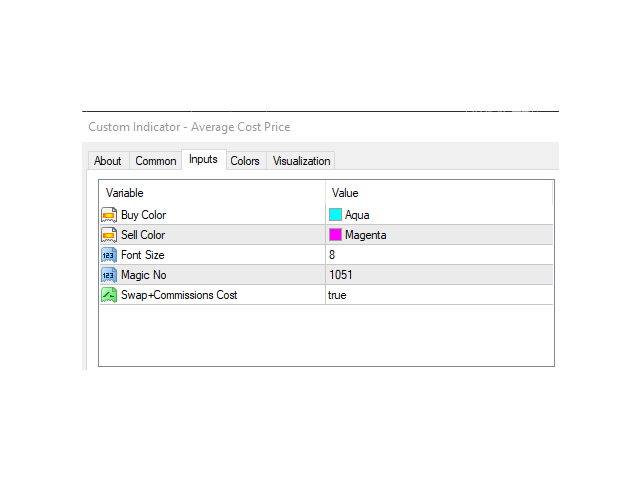Click the Font Size value 8
The image size is (640, 480).
click(332, 255)
